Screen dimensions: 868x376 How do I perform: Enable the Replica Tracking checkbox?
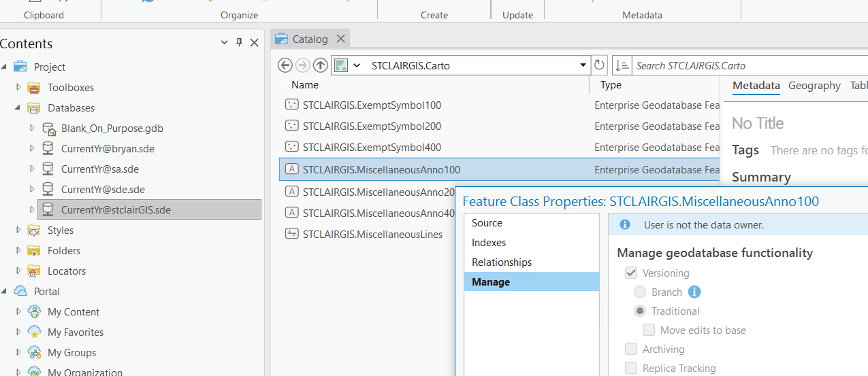coord(631,368)
